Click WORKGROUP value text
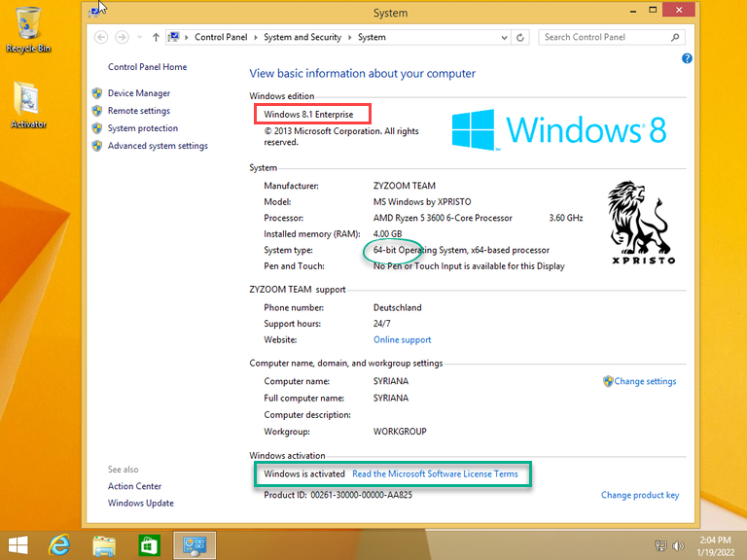747x560 pixels. point(400,432)
